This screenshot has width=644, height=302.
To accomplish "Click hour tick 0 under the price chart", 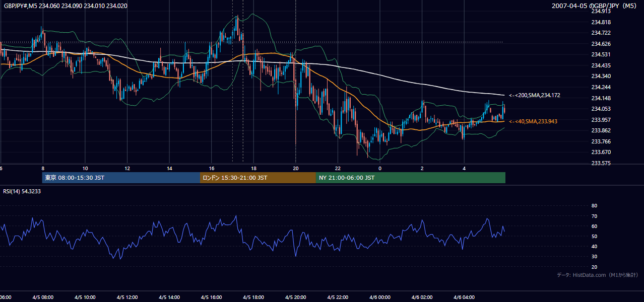I will click(380, 169).
